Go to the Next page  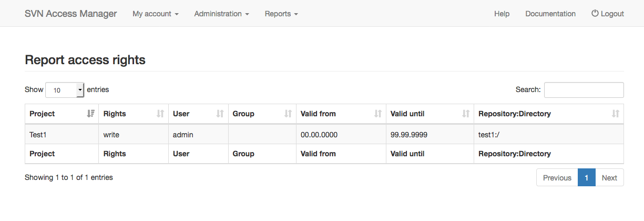coord(609,178)
